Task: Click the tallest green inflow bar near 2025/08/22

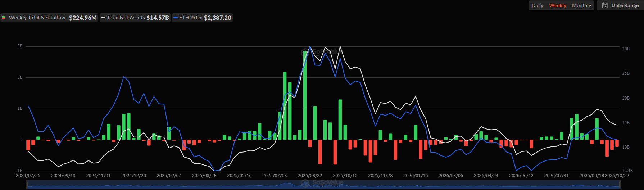Action: [x=305, y=95]
